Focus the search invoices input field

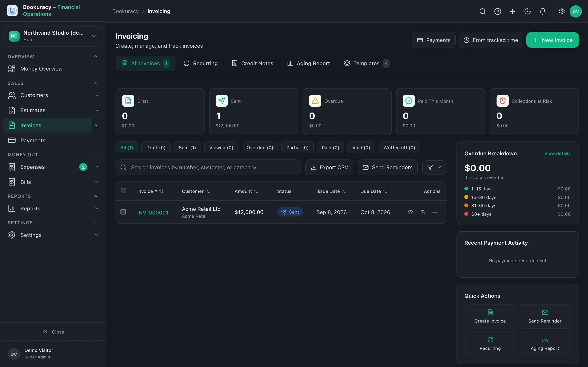click(x=208, y=167)
